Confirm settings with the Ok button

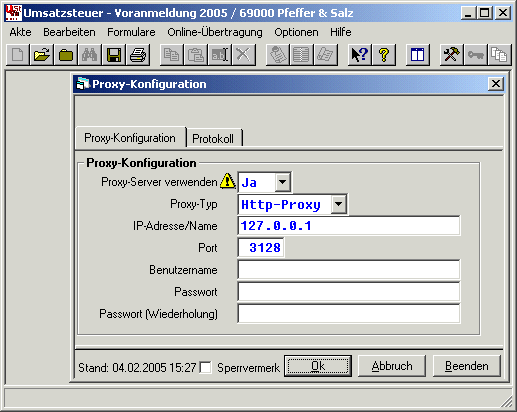tap(318, 366)
